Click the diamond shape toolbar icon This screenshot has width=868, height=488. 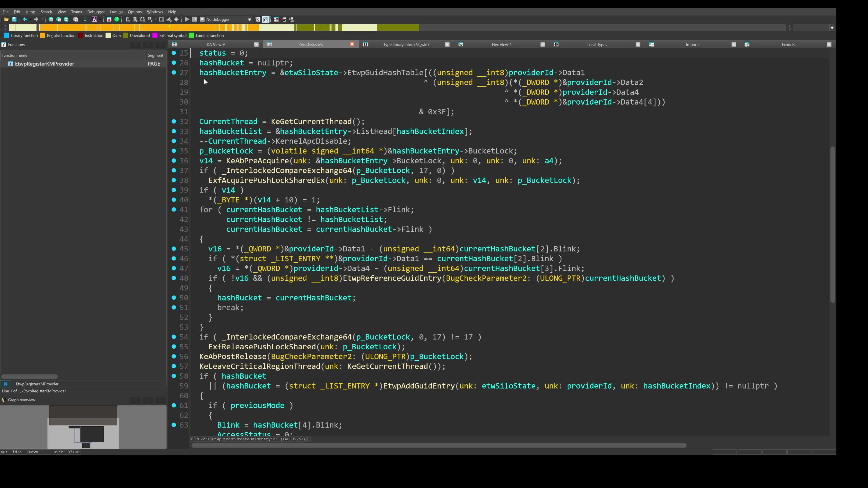coord(176,19)
